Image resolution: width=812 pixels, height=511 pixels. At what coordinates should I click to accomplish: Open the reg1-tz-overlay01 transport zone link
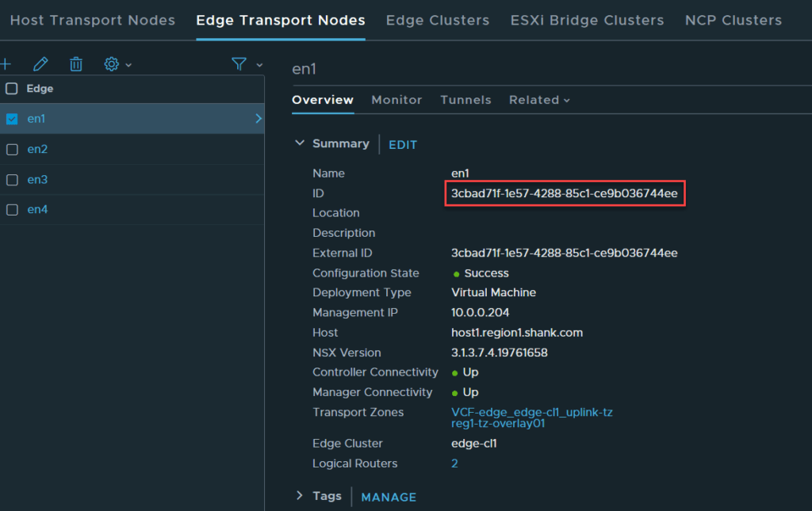point(498,424)
